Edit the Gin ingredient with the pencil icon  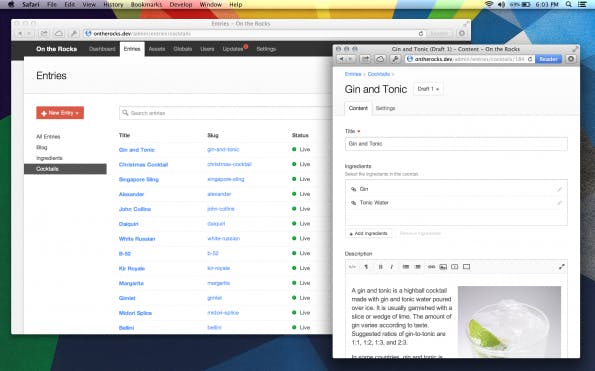click(x=559, y=189)
